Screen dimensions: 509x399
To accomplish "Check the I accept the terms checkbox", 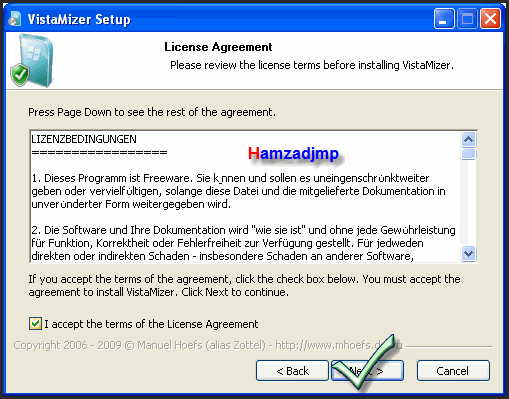I will (35, 324).
